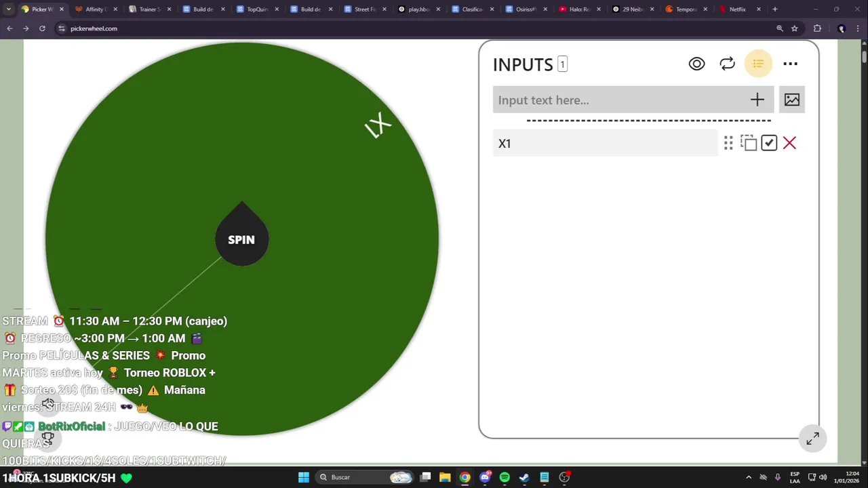868x488 pixels.
Task: Toggle the checkbox for X1 entry
Action: [x=768, y=143]
